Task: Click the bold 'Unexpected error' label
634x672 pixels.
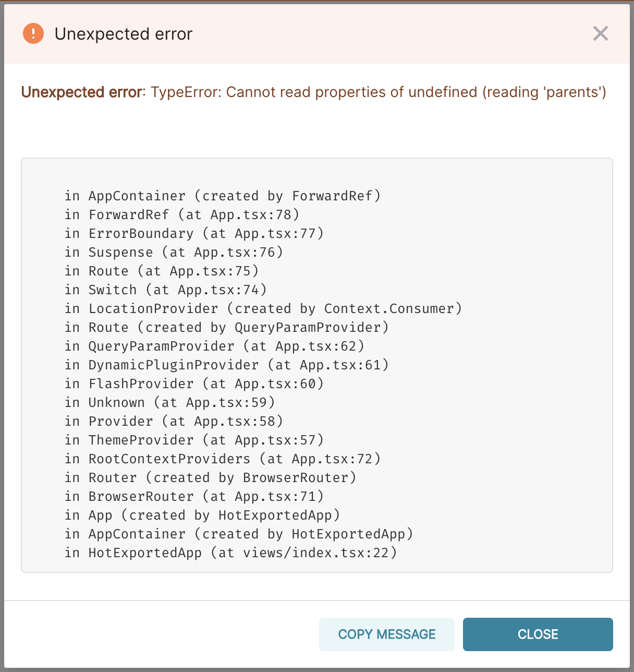Action: click(x=81, y=92)
